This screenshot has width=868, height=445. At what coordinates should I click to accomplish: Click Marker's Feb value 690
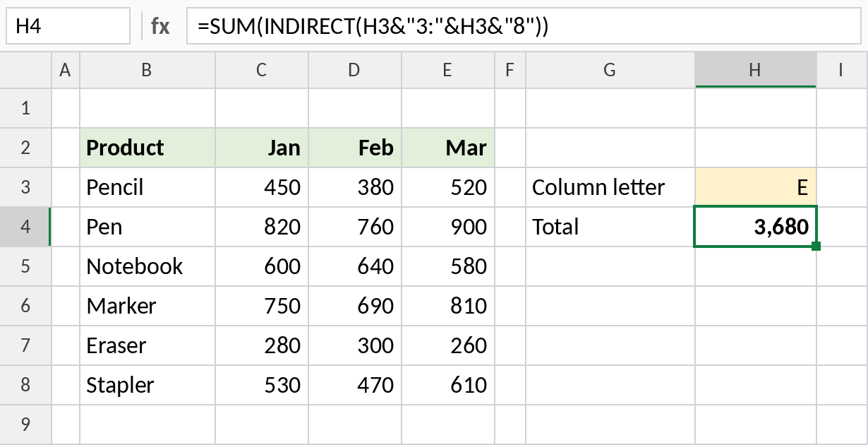[355, 306]
